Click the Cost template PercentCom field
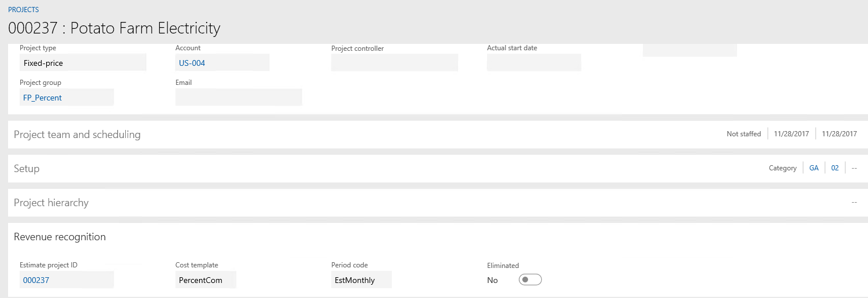868x298 pixels. (x=205, y=280)
